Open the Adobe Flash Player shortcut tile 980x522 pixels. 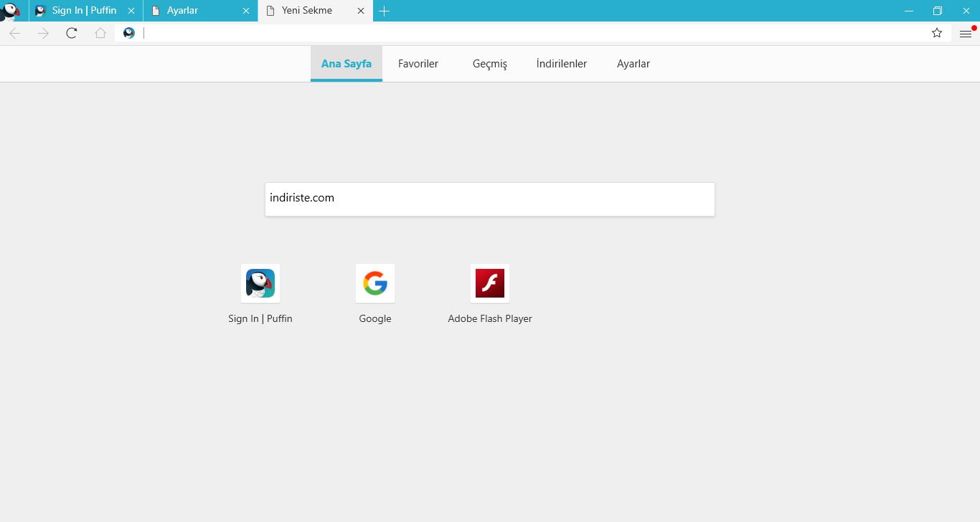click(490, 283)
